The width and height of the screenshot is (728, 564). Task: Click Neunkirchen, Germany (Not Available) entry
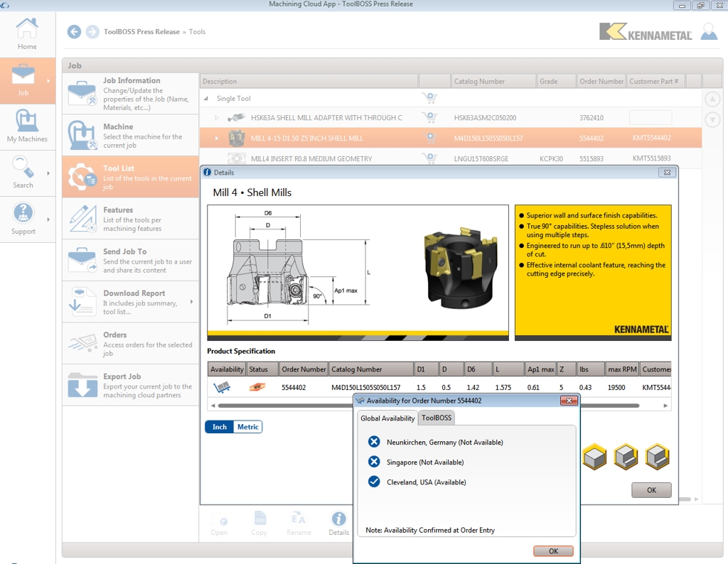coord(436,443)
